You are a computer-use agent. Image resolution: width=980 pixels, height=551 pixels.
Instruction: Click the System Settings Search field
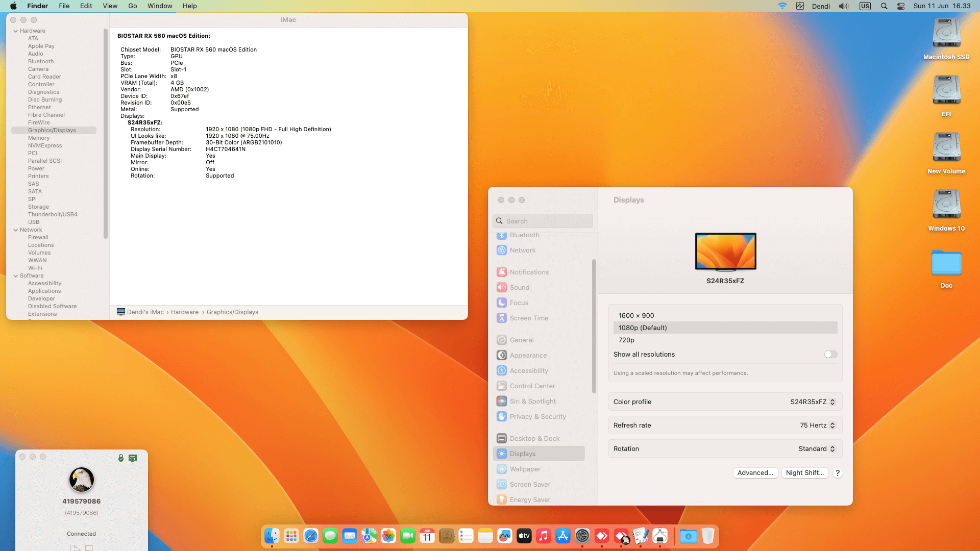[543, 221]
